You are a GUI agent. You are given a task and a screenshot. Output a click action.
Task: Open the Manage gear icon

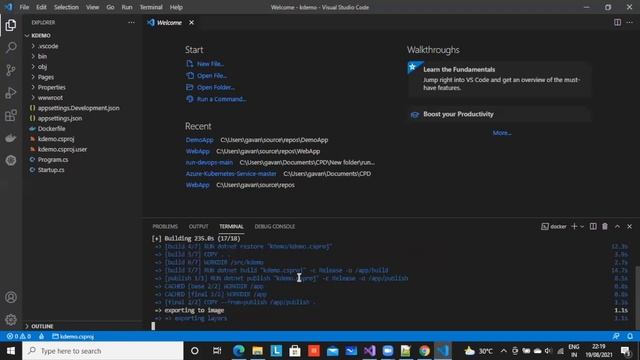pos(11,319)
